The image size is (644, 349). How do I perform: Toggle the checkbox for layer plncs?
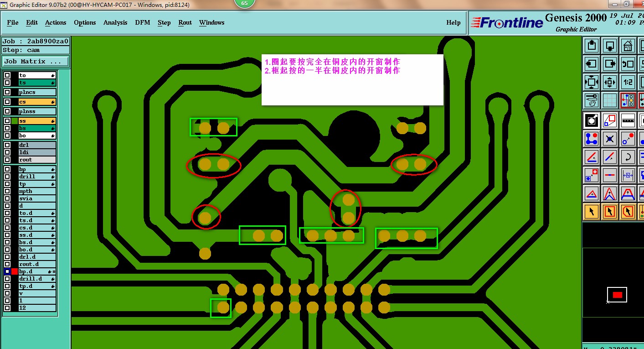pyautogui.click(x=7, y=92)
